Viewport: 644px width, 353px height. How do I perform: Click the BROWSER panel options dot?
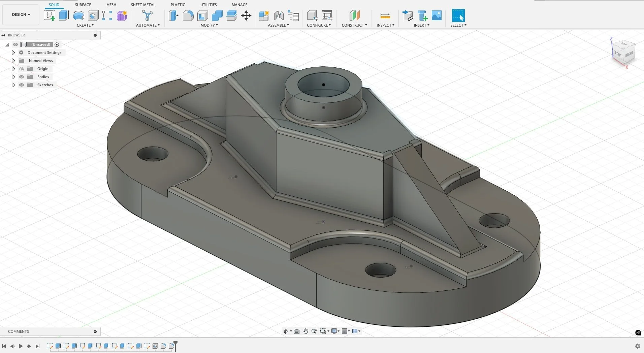(95, 35)
